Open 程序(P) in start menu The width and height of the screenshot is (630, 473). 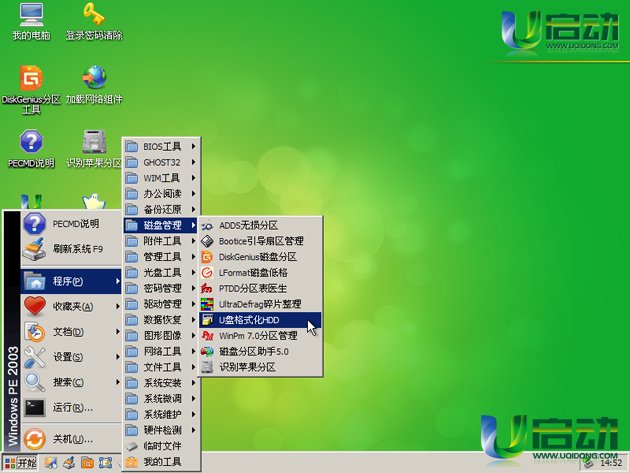71,281
